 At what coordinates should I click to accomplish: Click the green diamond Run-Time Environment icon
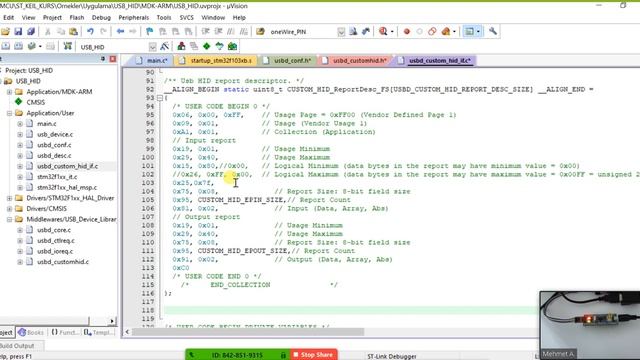click(x=207, y=46)
